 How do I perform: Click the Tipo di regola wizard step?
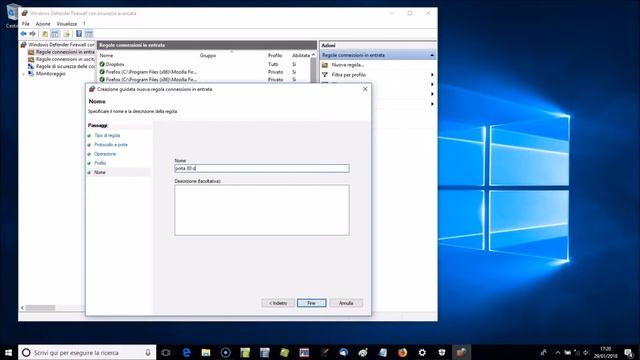click(107, 135)
